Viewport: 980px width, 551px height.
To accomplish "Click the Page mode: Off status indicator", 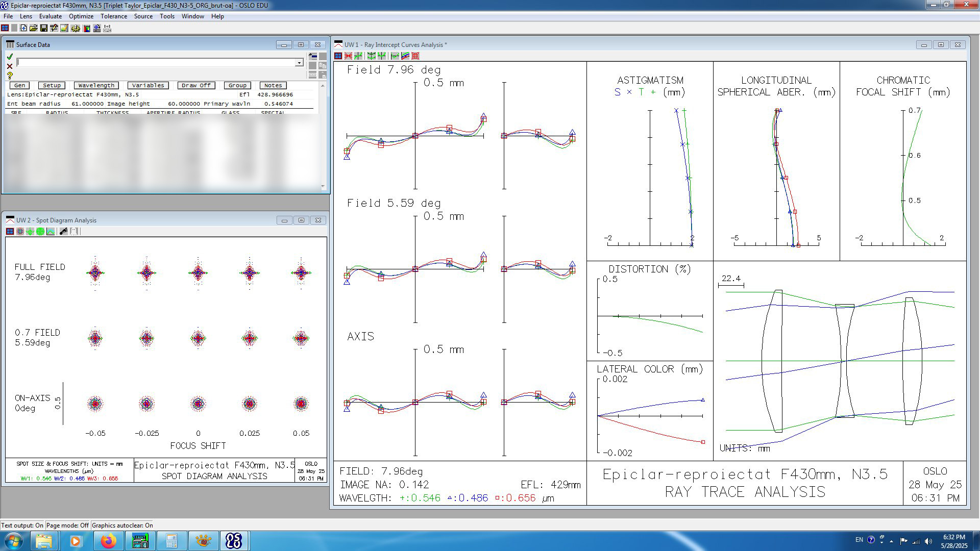I will pos(67,525).
